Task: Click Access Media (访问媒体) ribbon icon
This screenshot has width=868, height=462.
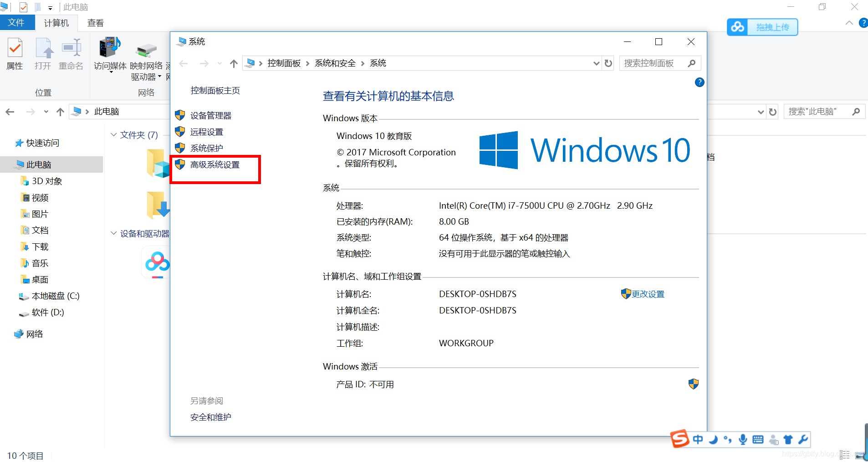Action: tap(110, 54)
